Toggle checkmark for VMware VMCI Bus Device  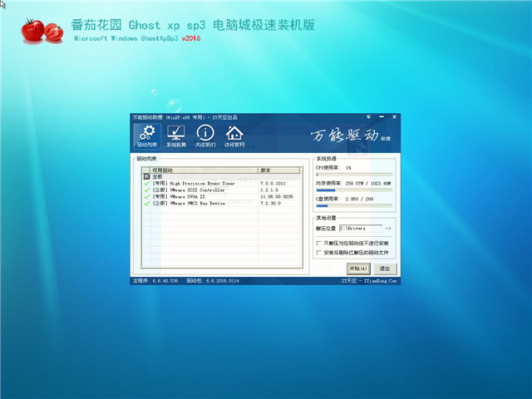point(146,203)
